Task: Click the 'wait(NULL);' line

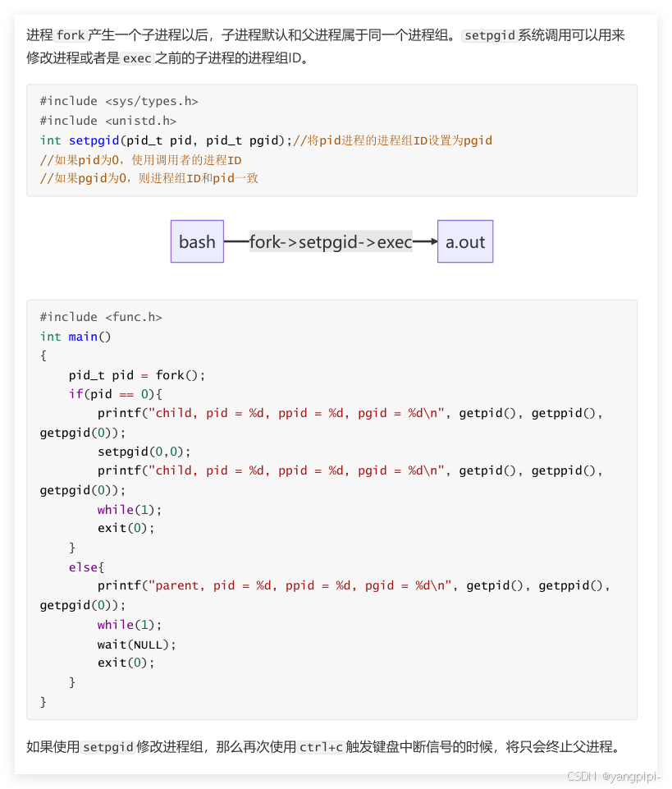Action: [137, 645]
